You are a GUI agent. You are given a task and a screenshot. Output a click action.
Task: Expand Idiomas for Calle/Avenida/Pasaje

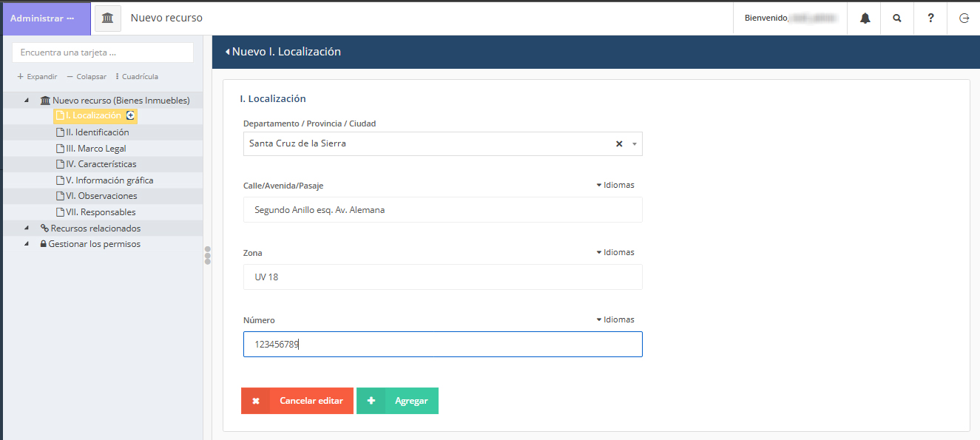click(x=615, y=185)
